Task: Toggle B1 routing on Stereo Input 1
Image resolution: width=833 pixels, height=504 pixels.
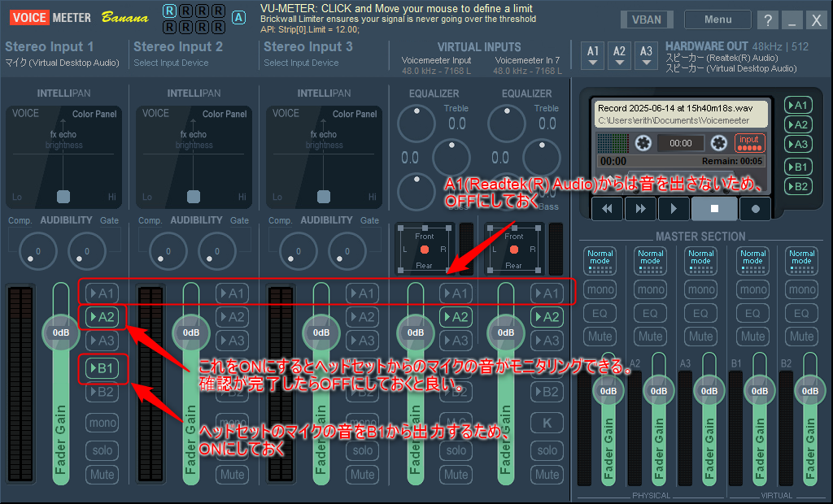Action: click(x=102, y=368)
